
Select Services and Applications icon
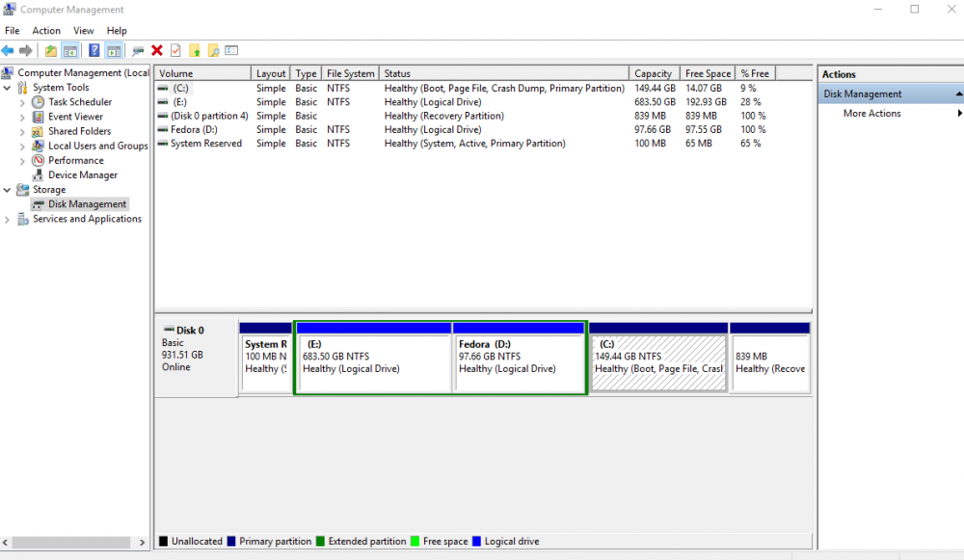click(x=23, y=219)
